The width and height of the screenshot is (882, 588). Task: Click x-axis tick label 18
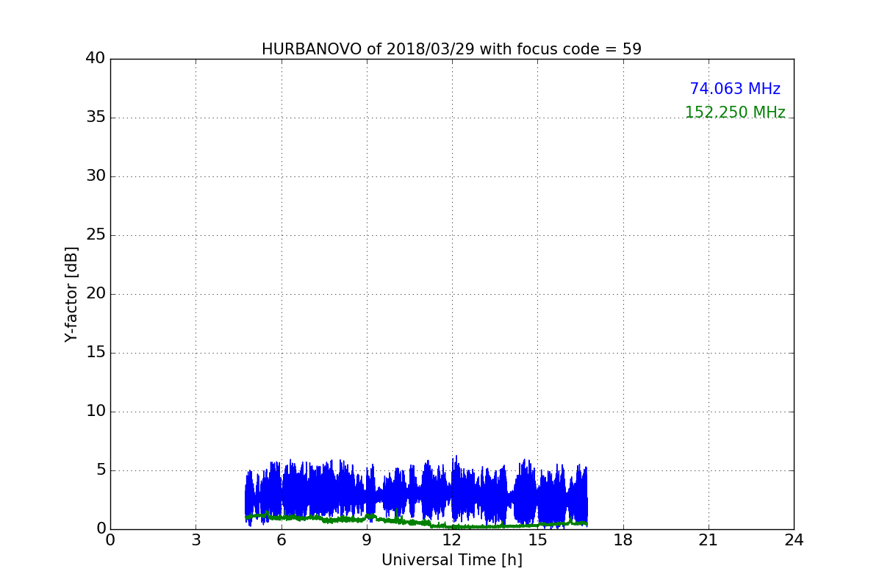coord(623,540)
